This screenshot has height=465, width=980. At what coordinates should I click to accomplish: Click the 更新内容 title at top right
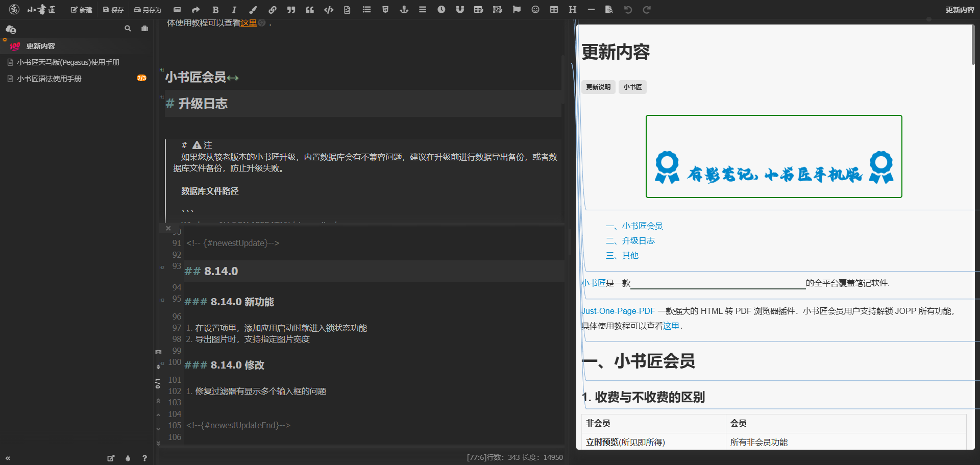960,10
